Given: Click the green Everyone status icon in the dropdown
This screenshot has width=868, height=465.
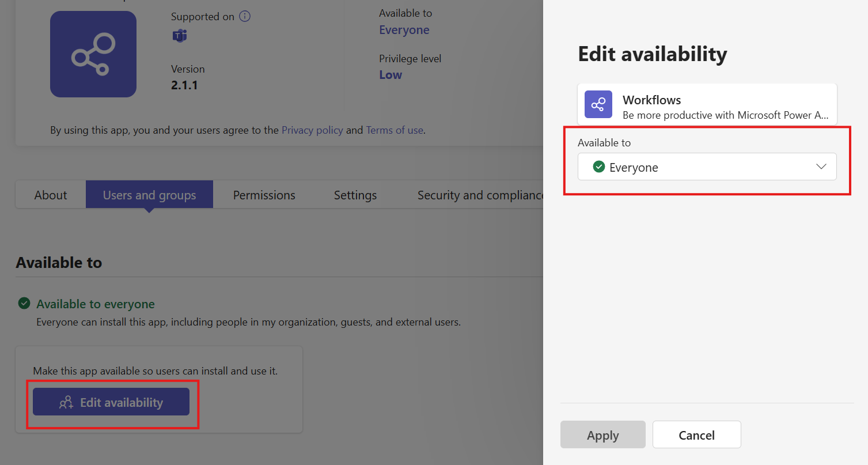Looking at the screenshot, I should click(x=598, y=167).
